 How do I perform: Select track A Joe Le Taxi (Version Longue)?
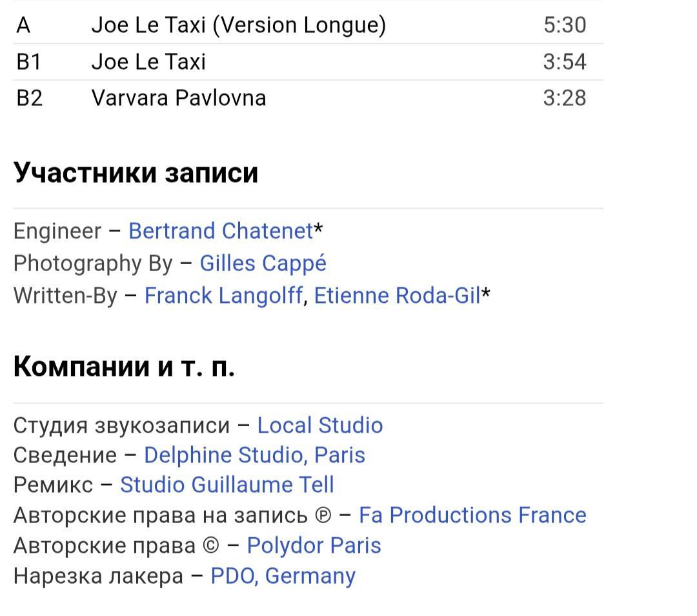coord(308,25)
